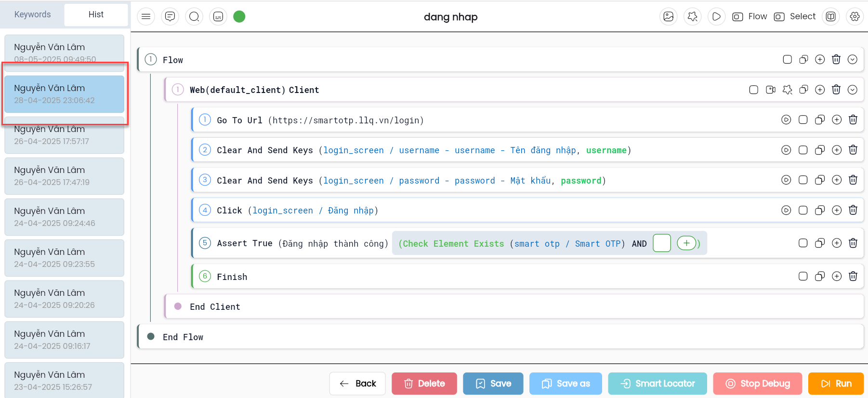The image size is (868, 398).
Task: Open the hamburger menu icon in top toolbar
Action: [146, 17]
